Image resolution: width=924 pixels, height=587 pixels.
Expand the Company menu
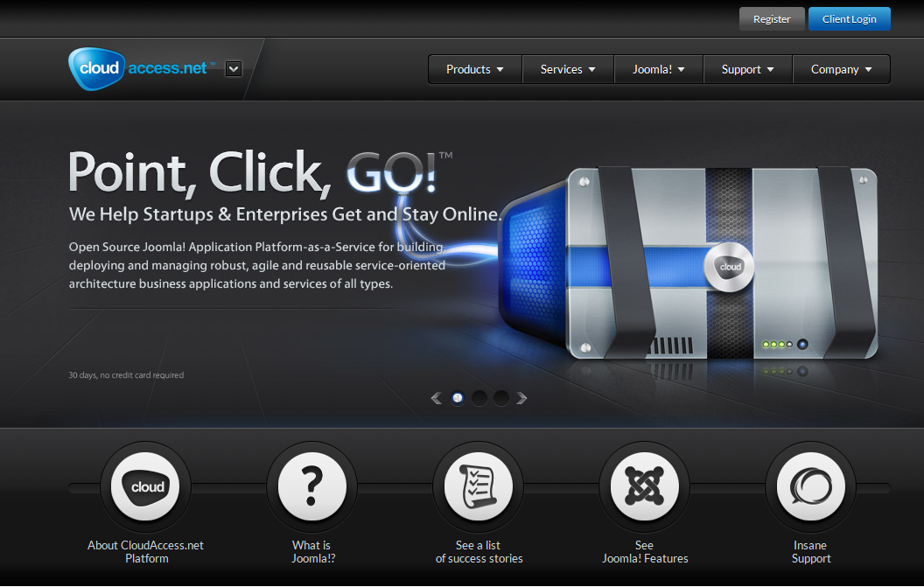[x=842, y=69]
